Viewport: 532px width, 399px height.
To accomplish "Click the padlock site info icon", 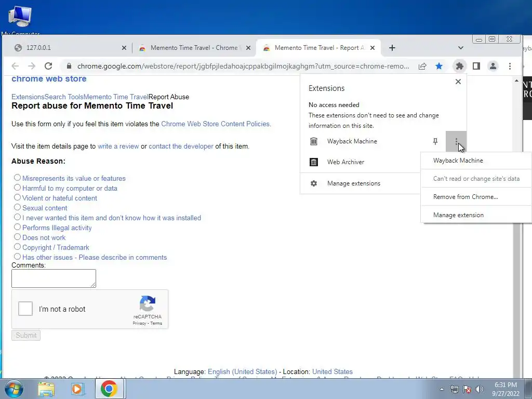I will pyautogui.click(x=69, y=66).
